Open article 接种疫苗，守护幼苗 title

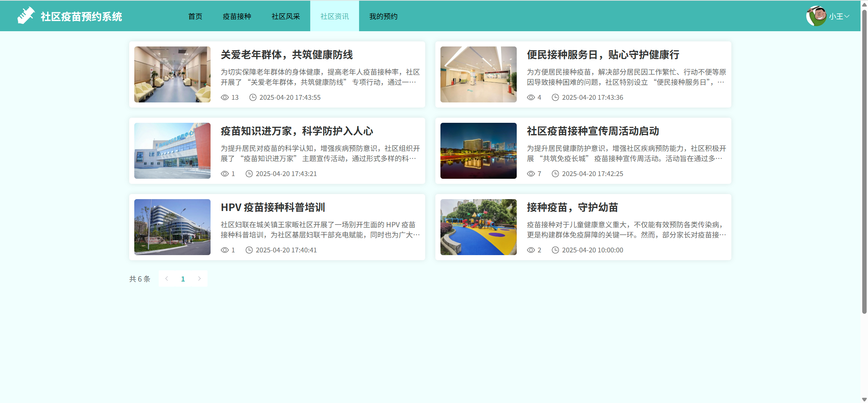tap(572, 207)
